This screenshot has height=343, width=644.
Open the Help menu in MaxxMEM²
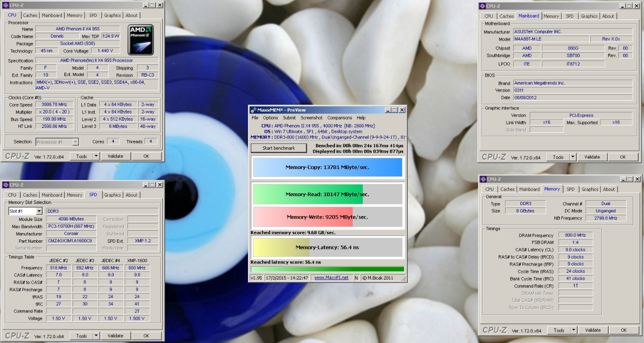[361, 118]
